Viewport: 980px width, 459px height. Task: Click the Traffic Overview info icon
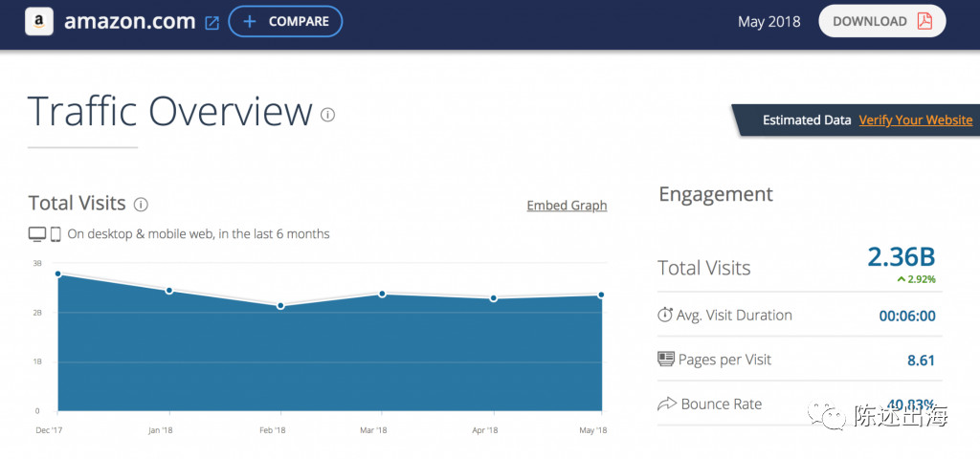[x=328, y=115]
